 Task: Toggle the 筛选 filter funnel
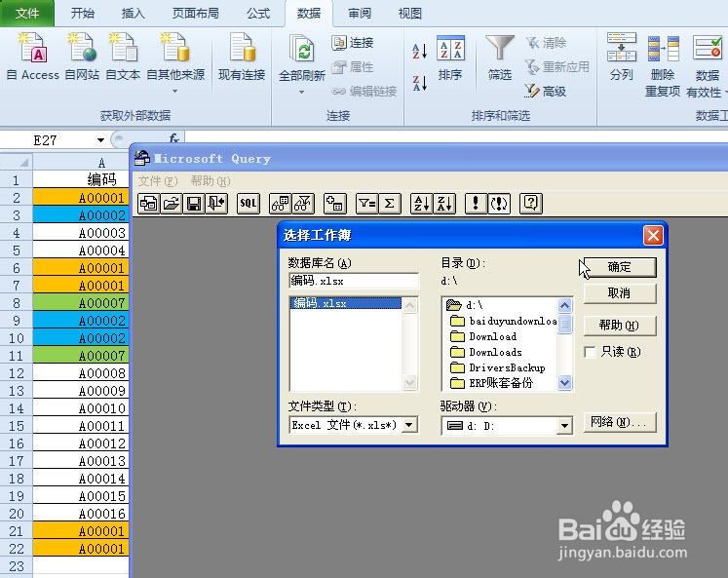coord(500,58)
